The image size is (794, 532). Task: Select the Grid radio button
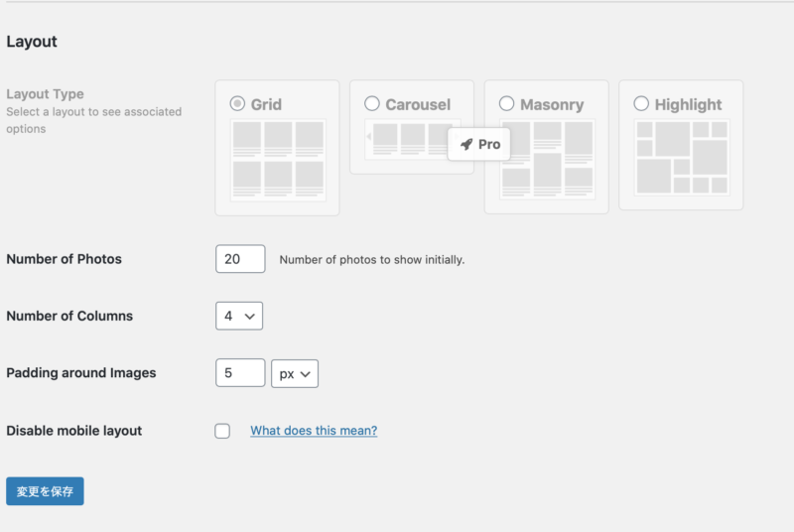237,104
